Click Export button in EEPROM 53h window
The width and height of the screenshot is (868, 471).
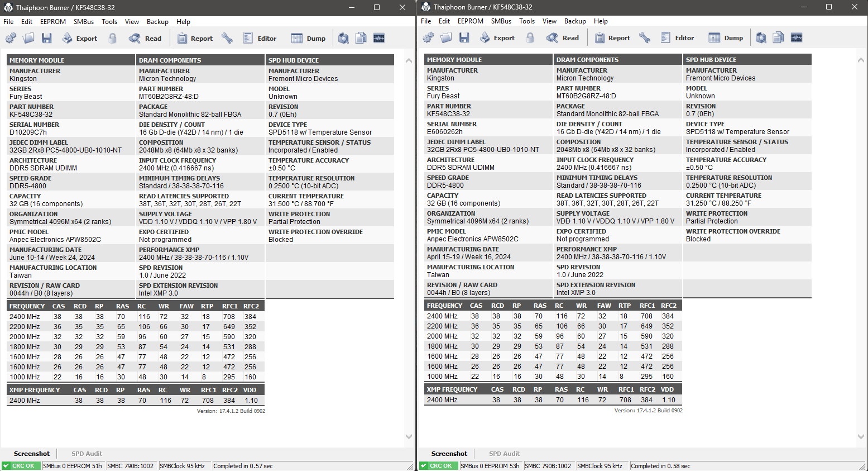click(497, 37)
